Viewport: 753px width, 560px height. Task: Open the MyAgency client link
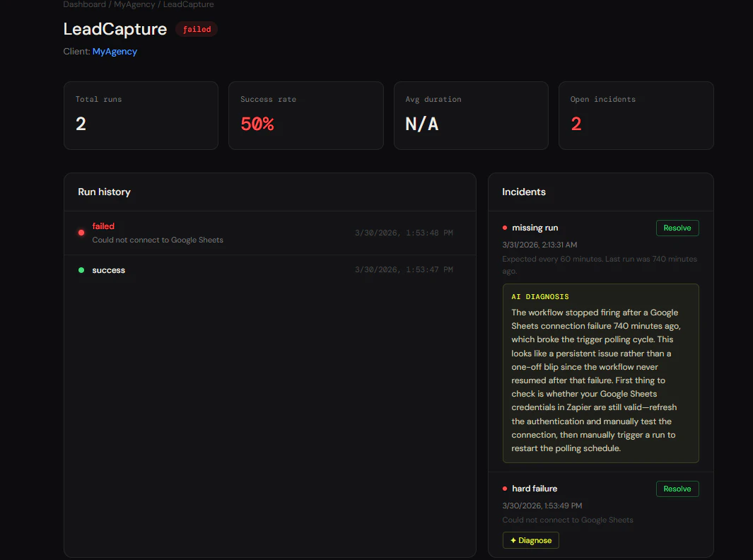pyautogui.click(x=115, y=51)
